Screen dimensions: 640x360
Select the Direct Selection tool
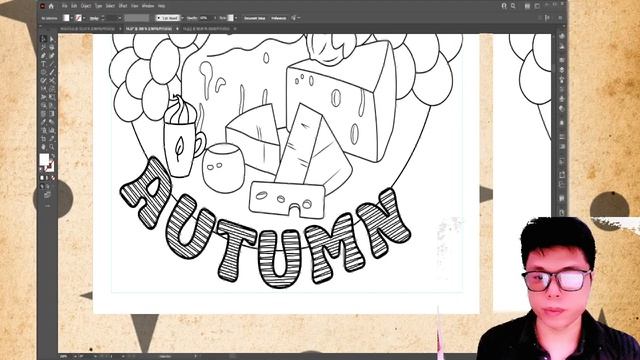pos(52,39)
